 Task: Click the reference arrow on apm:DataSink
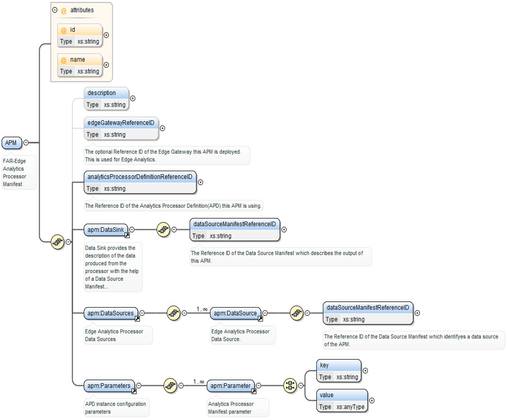[127, 235]
